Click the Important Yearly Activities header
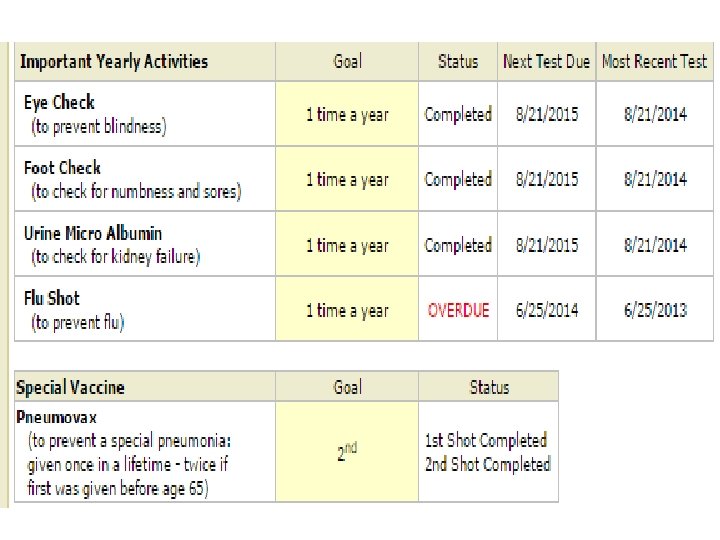The image size is (720, 540). [x=114, y=62]
